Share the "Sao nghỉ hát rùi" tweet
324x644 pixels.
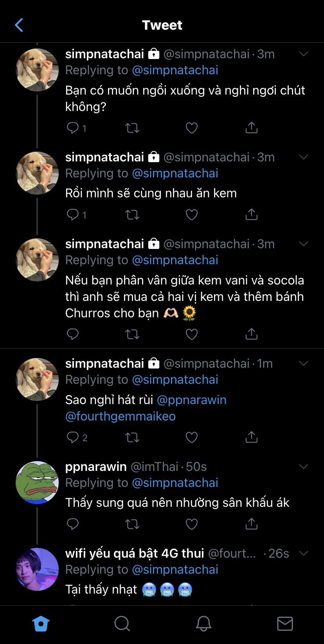coord(251,437)
